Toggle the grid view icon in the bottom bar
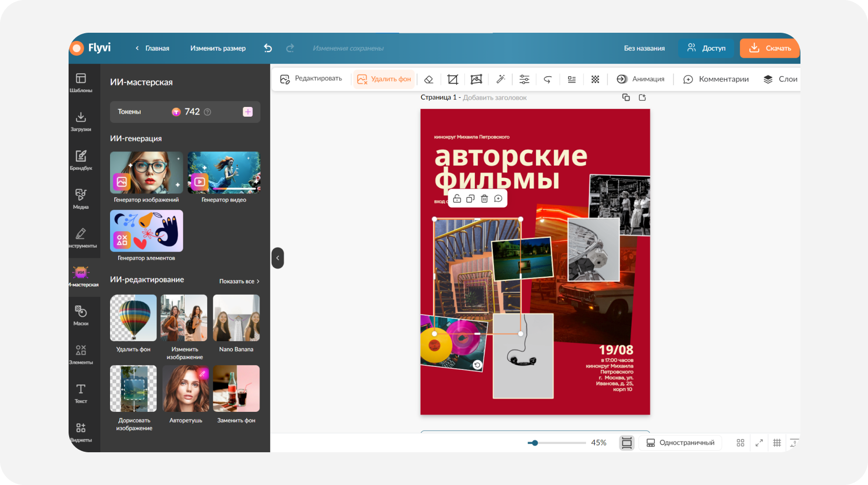This screenshot has width=868, height=485. (x=740, y=443)
